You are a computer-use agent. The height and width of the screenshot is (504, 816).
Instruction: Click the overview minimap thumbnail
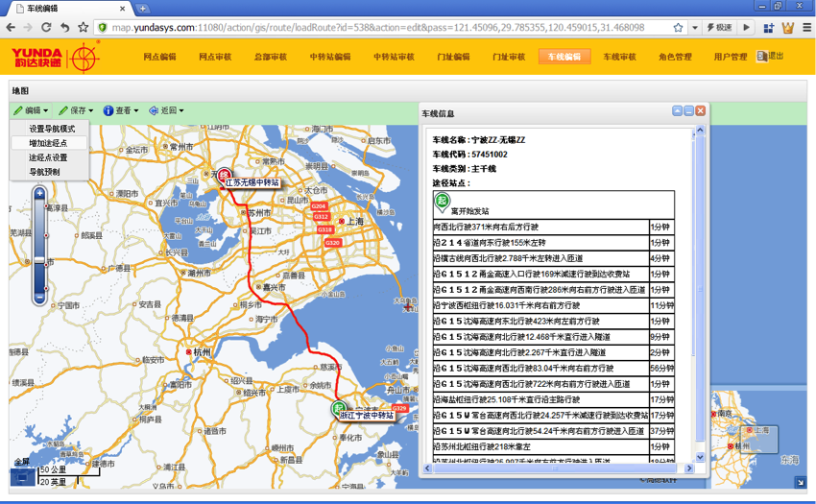coord(757,439)
